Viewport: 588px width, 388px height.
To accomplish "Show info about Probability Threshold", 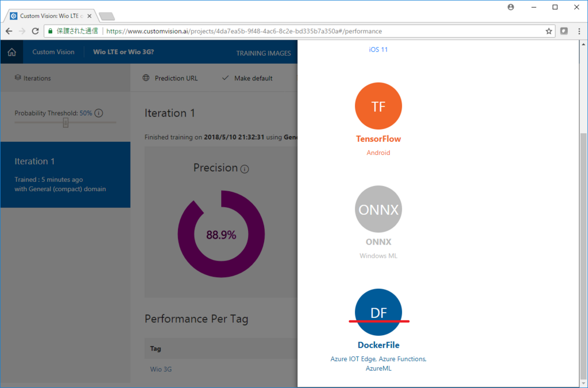I will point(99,113).
